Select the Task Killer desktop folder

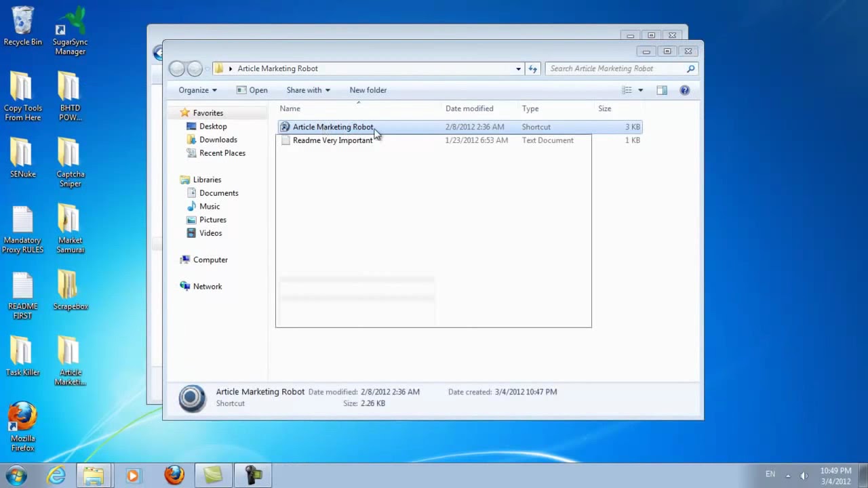22,357
